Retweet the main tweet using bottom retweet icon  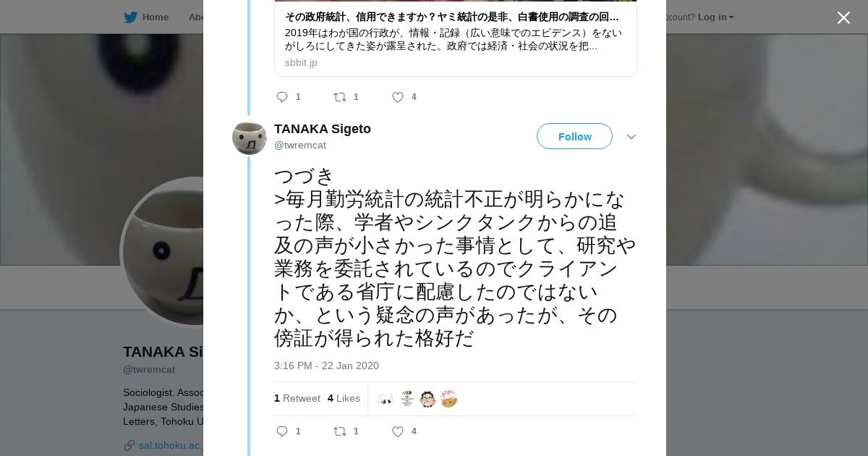[340, 431]
